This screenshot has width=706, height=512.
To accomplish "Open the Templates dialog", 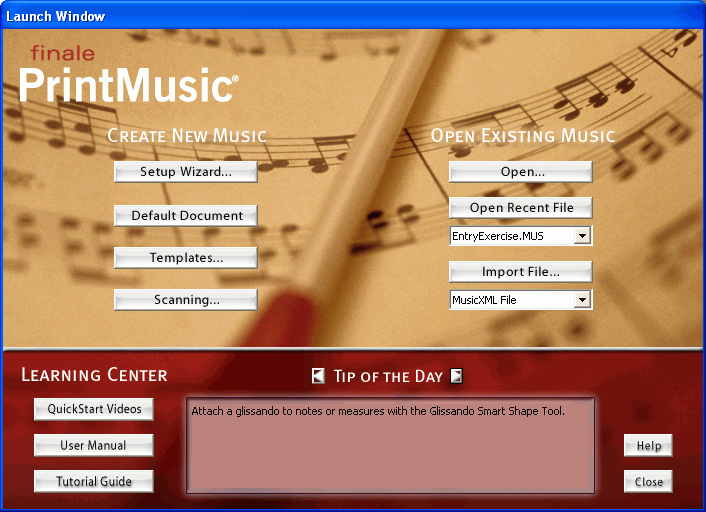I will (186, 258).
